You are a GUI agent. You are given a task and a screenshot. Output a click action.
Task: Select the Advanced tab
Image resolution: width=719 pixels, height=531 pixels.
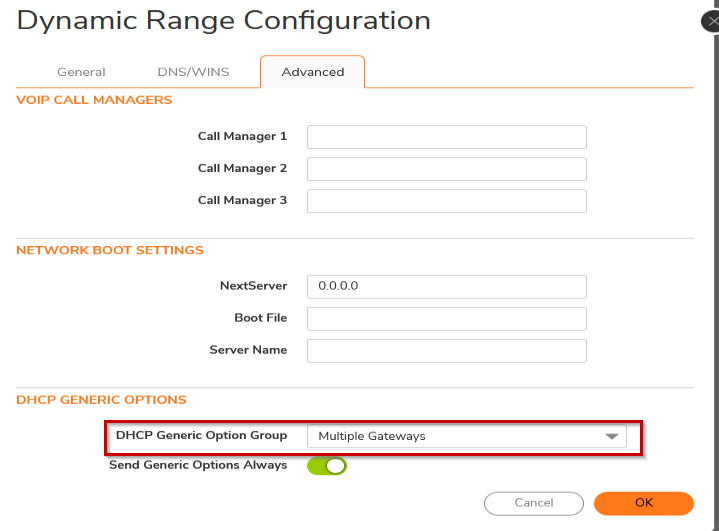point(312,72)
